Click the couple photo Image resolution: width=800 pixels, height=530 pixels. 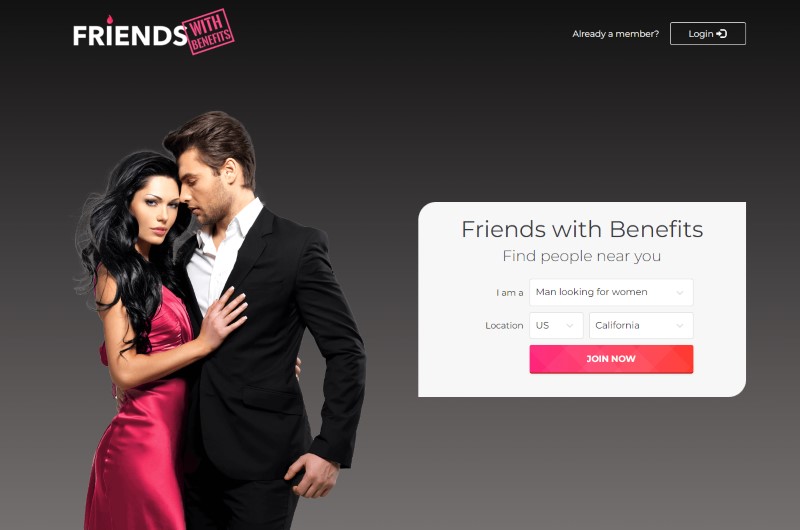[x=220, y=320]
